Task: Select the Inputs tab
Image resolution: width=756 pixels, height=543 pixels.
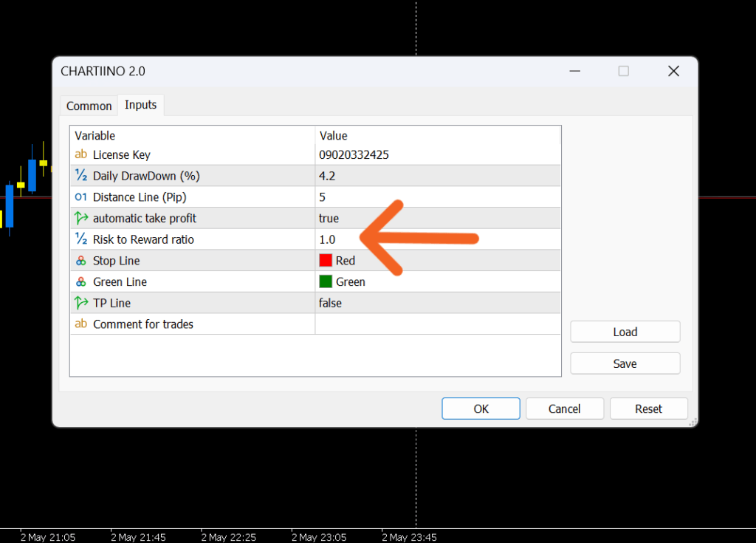Action: pyautogui.click(x=141, y=105)
